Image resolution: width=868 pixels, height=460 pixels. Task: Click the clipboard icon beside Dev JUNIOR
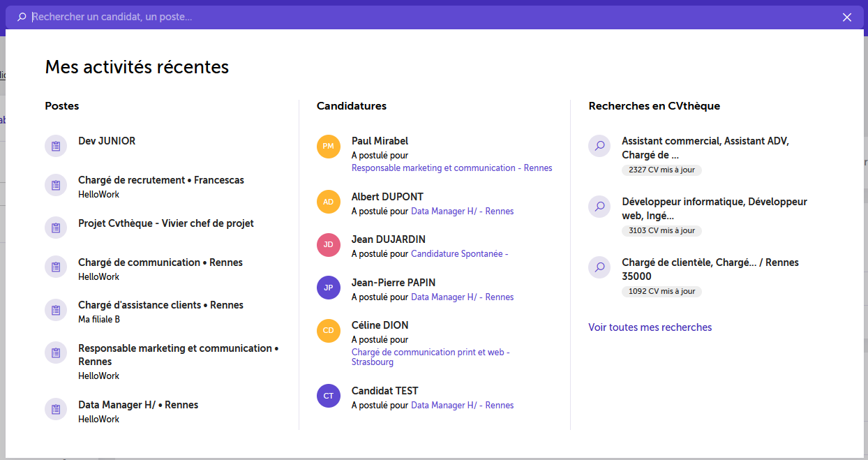point(56,146)
